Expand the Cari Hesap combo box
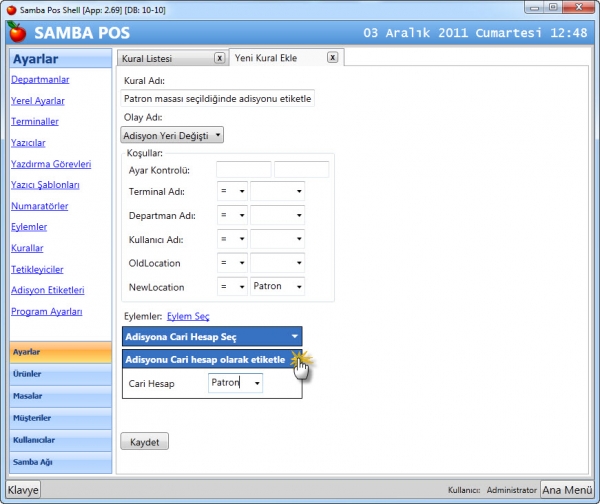 (x=257, y=383)
